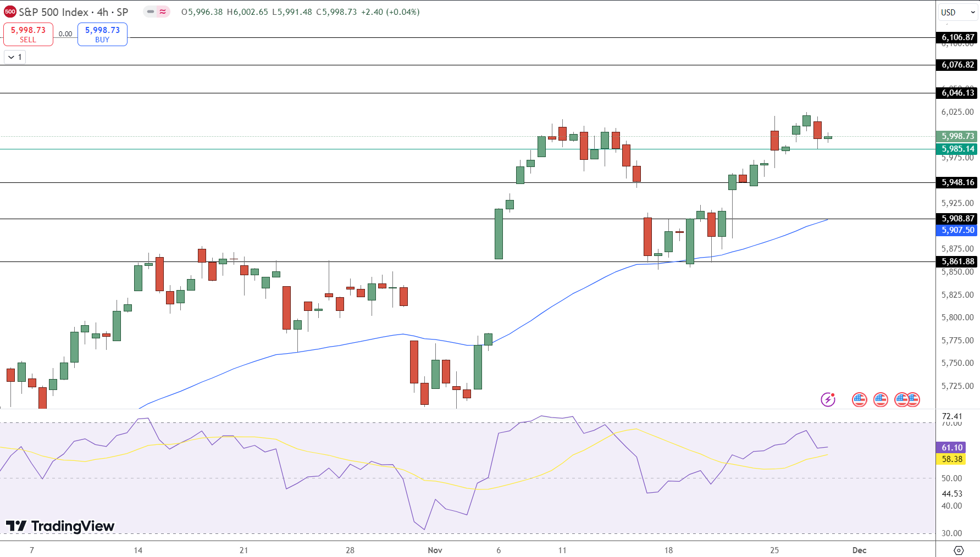Click the Nov label on the time axis

click(x=435, y=550)
